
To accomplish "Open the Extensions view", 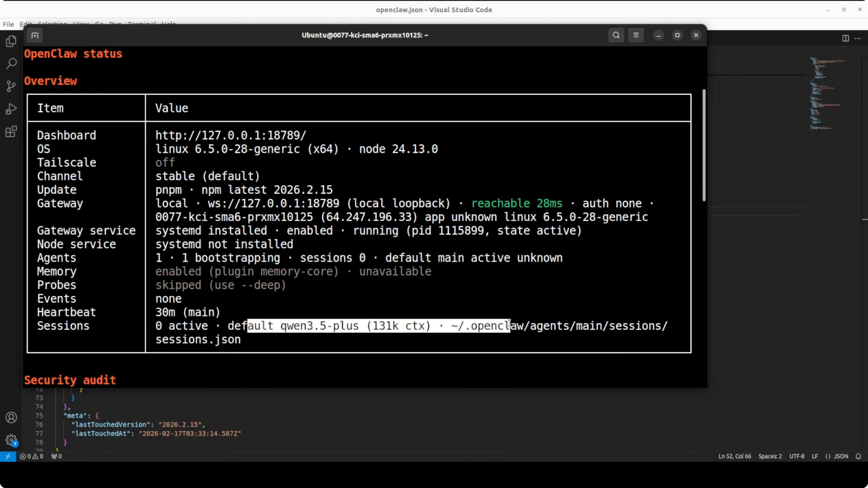I will pyautogui.click(x=11, y=132).
